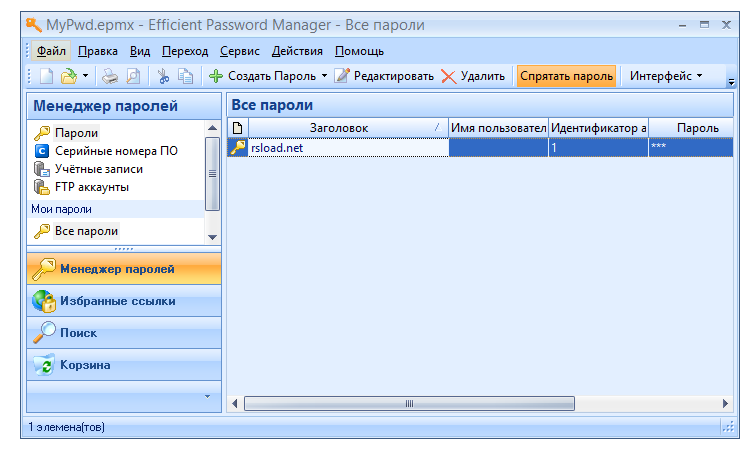
Task: Click the key icon of rsload.net row
Action: pos(238,148)
